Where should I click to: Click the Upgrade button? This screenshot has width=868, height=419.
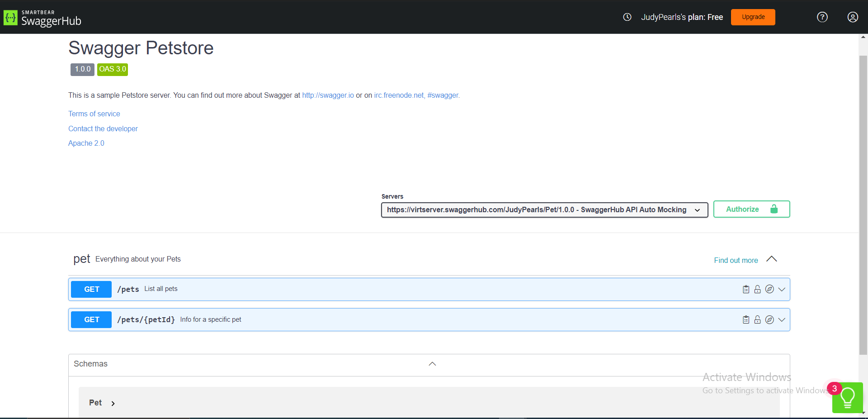[x=753, y=17]
